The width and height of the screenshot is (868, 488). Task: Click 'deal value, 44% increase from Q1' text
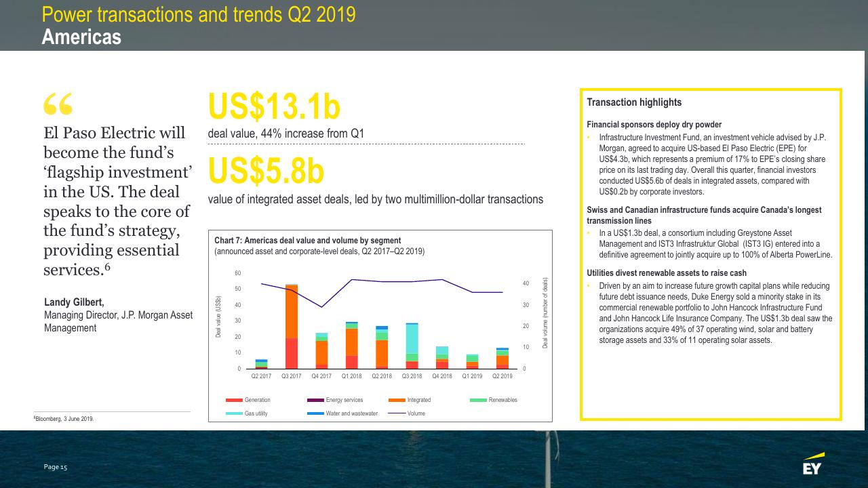coord(285,134)
